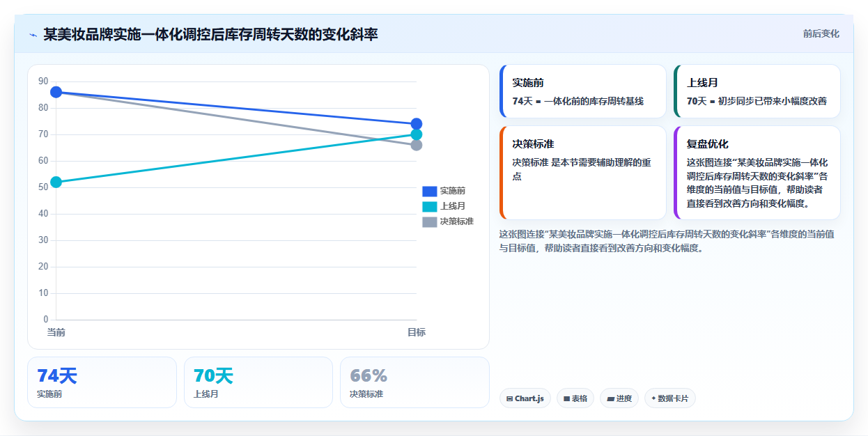Click the 50 y-axis tick label

coord(43,187)
